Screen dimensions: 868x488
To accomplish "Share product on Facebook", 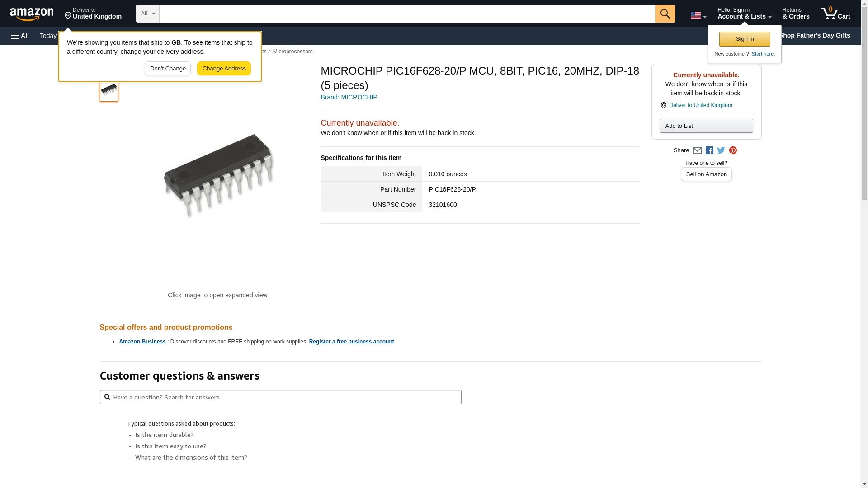I will (x=709, y=150).
